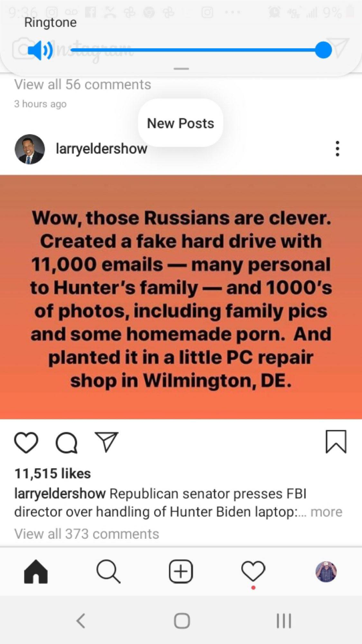The width and height of the screenshot is (362, 644).
Task: Expand the volume panel handle
Action: click(x=181, y=69)
